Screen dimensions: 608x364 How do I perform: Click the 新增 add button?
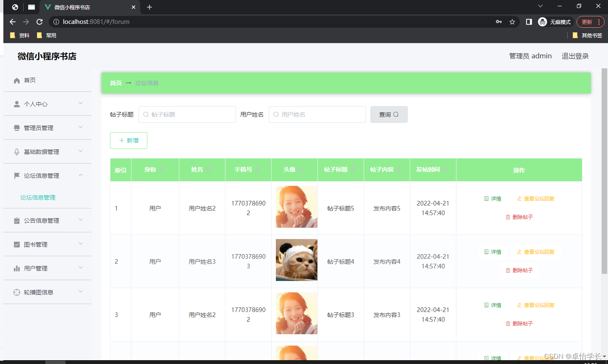tap(128, 140)
